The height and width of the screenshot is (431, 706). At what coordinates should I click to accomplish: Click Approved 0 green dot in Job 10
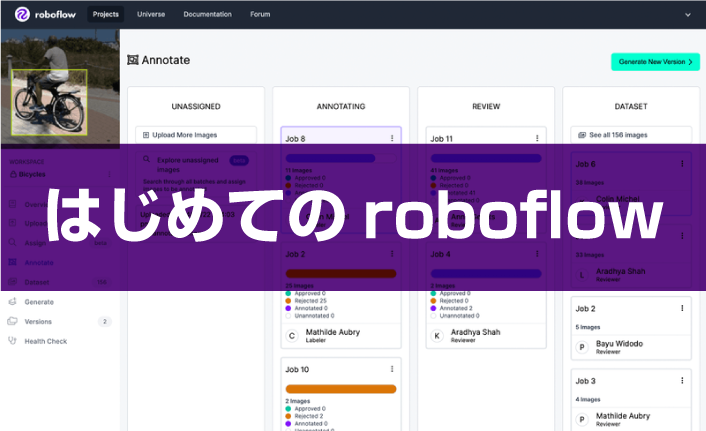coord(288,409)
